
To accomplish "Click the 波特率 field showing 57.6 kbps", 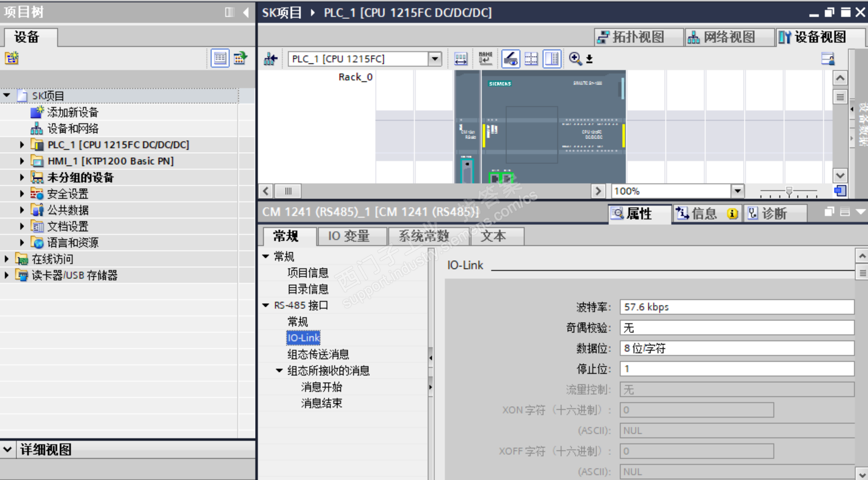I will tap(737, 307).
